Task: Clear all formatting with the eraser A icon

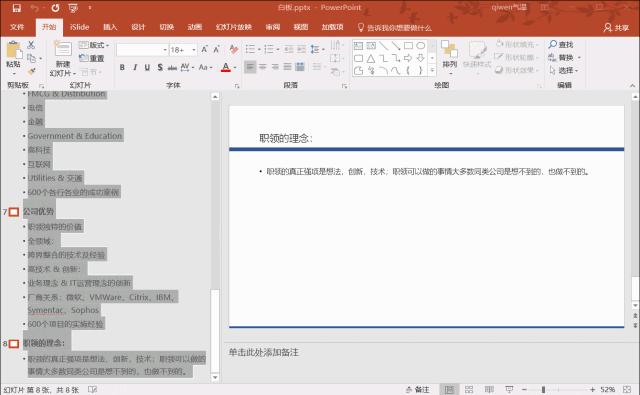Action: 234,49
